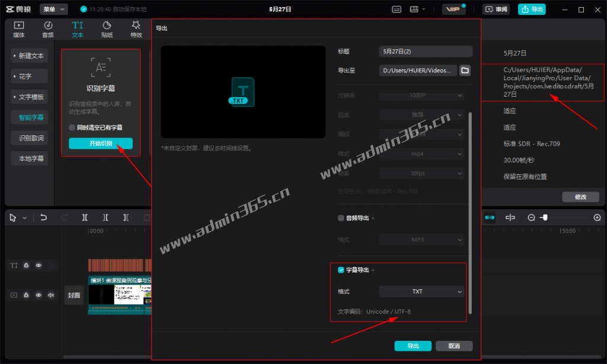Click the redo icon in timeline toolbar
The height and width of the screenshot is (364, 607).
point(64,218)
